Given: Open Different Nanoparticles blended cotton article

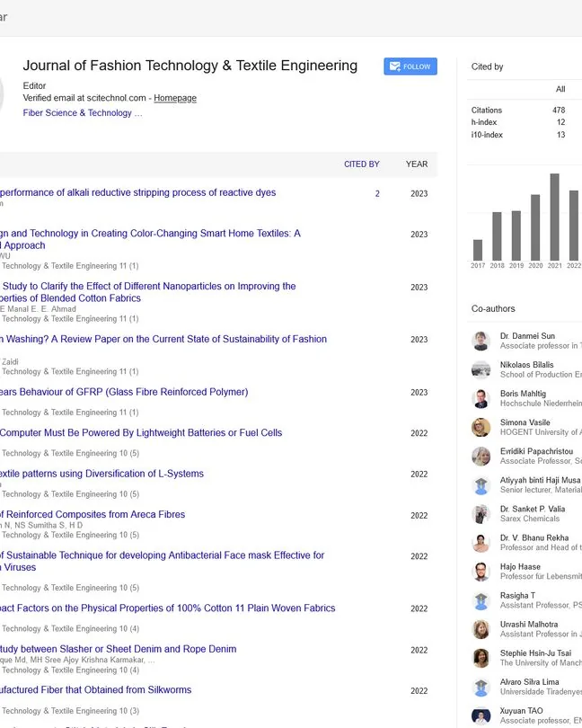Looking at the screenshot, I should point(148,292).
